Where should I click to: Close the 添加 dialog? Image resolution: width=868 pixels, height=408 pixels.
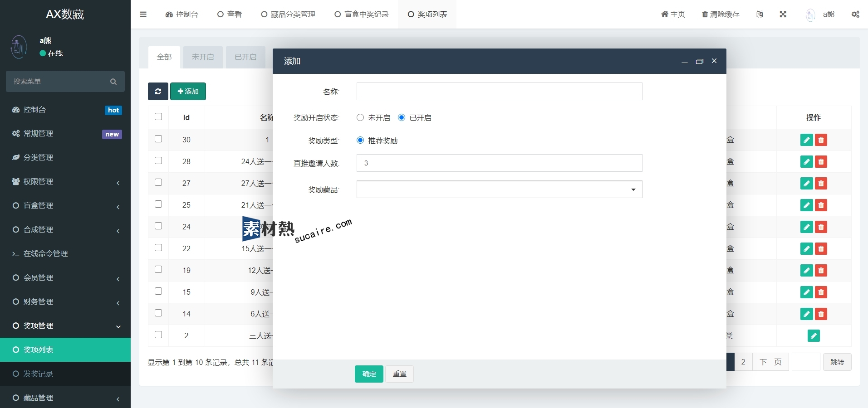point(714,61)
